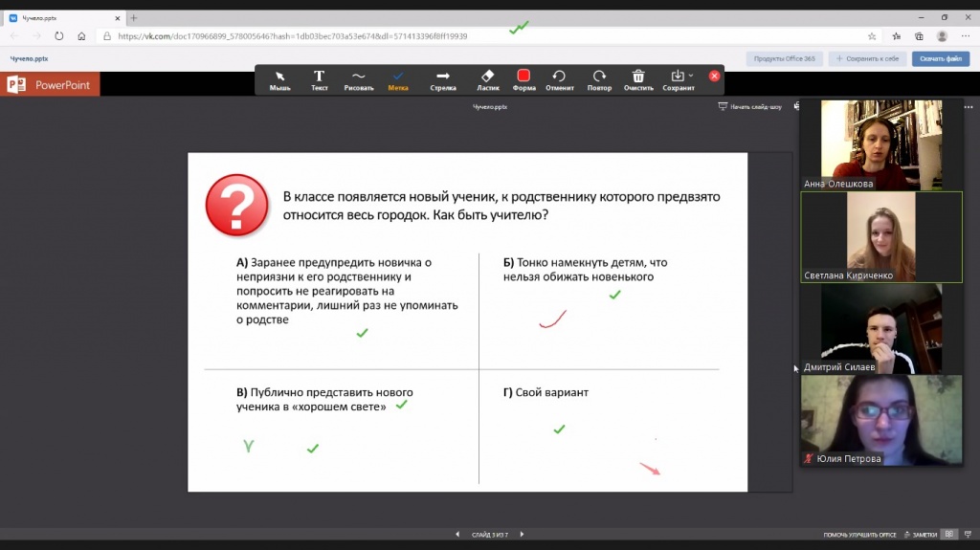Open the red Форма color/shape picker

click(523, 79)
